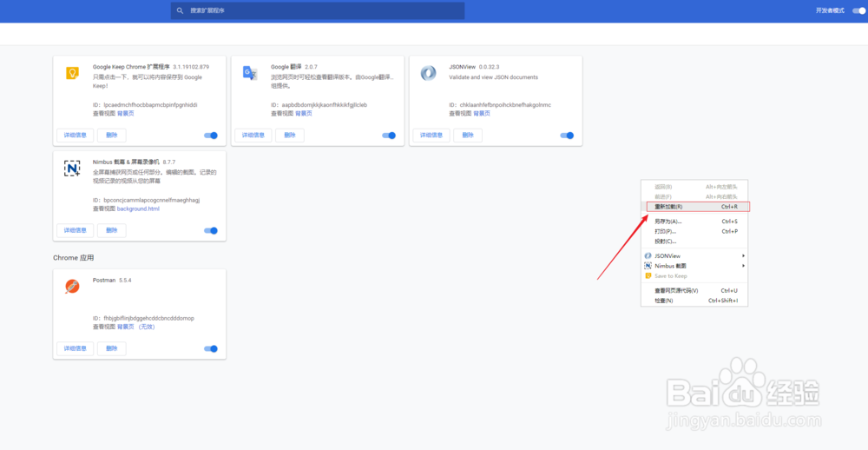This screenshot has width=868, height=450.
Task: Click the Postman app icon
Action: click(x=72, y=286)
